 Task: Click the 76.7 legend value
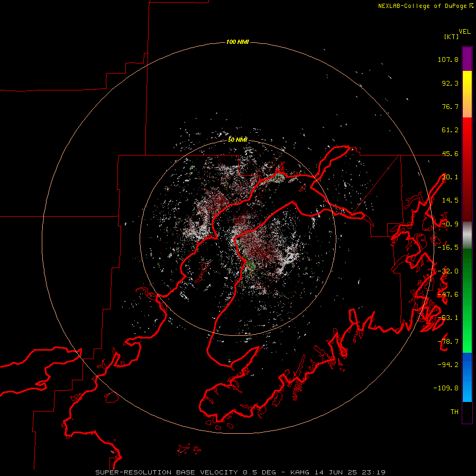coord(450,106)
